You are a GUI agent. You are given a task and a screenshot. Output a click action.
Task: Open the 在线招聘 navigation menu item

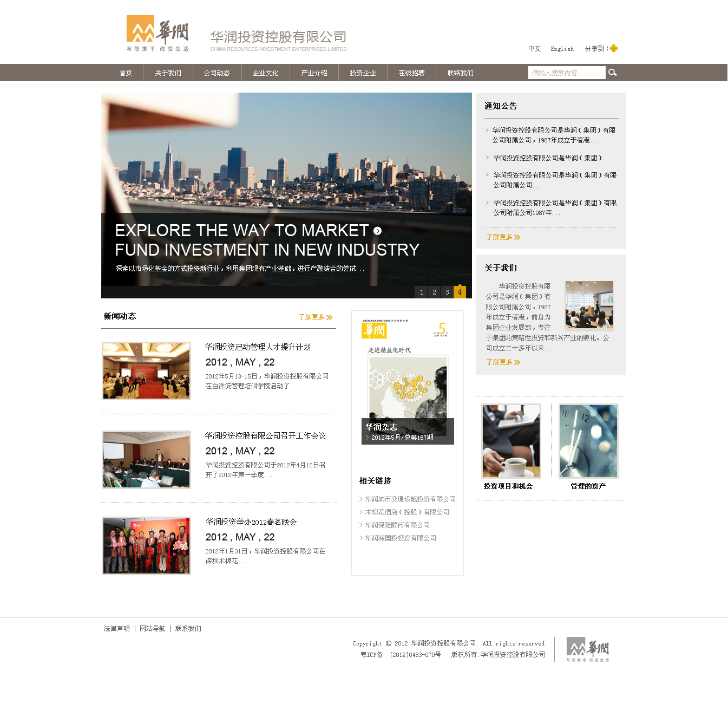[x=411, y=73]
